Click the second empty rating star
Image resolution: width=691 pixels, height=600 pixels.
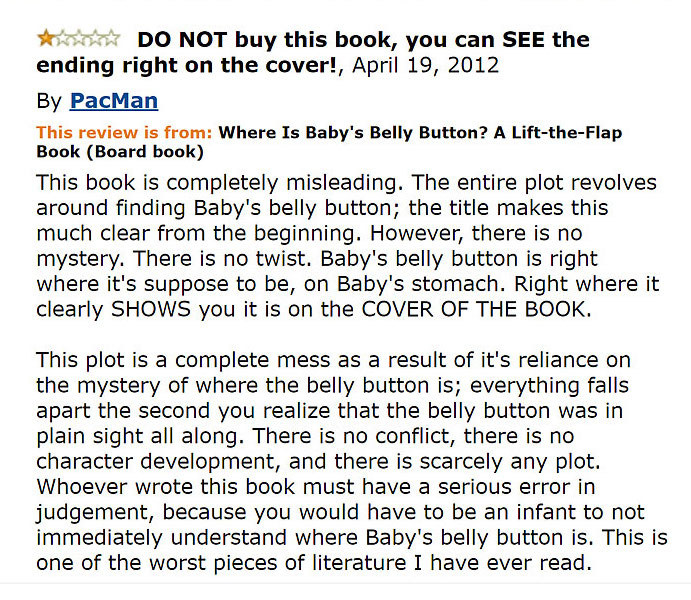click(x=62, y=38)
